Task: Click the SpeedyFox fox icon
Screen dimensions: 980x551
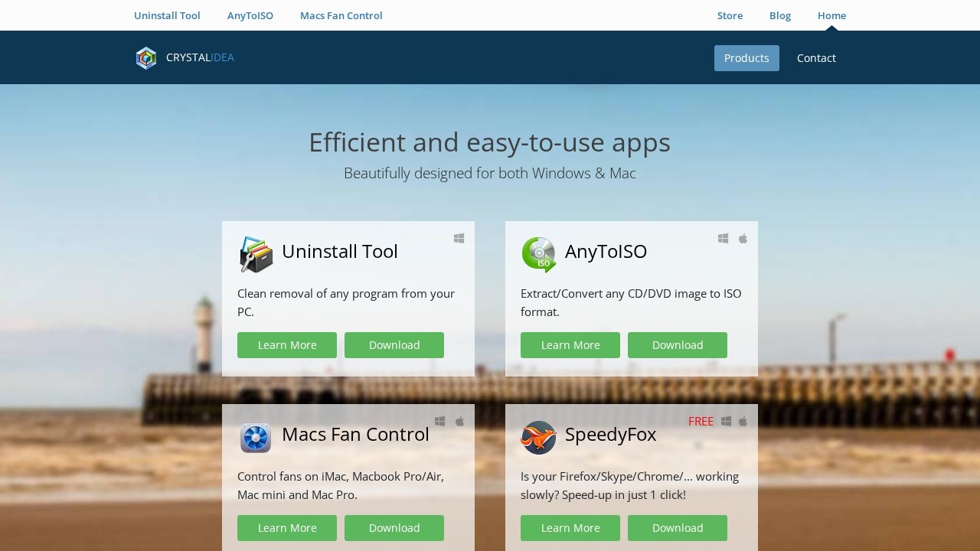Action: [539, 438]
